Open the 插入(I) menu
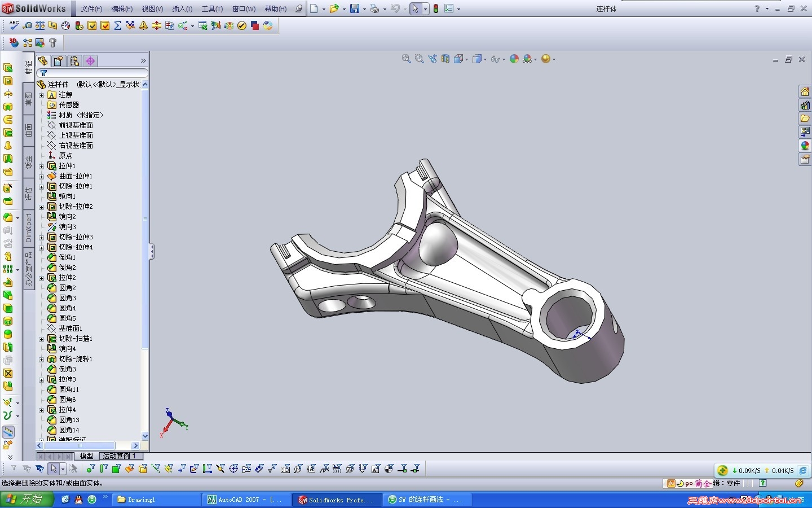 click(182, 9)
